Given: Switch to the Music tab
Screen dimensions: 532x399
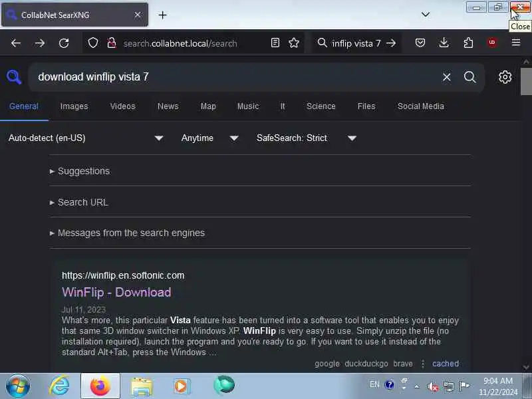Looking at the screenshot, I should click(248, 106).
